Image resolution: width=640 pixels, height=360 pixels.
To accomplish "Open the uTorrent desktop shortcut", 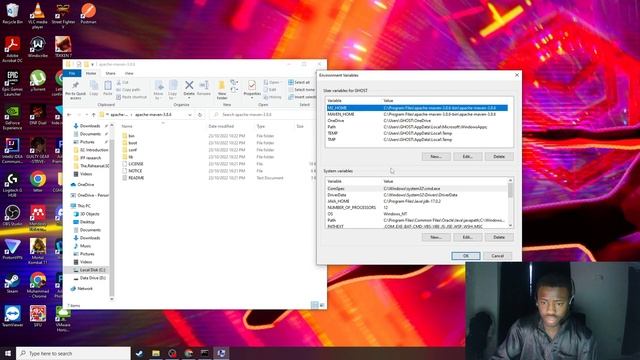I will pos(38,81).
